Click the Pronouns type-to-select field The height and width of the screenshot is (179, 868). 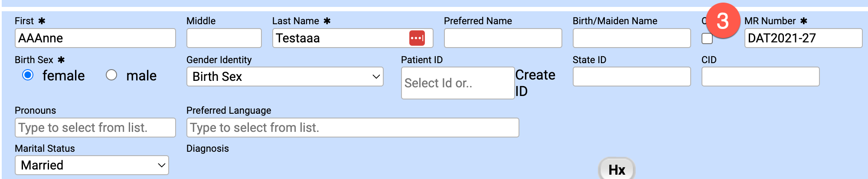[95, 128]
